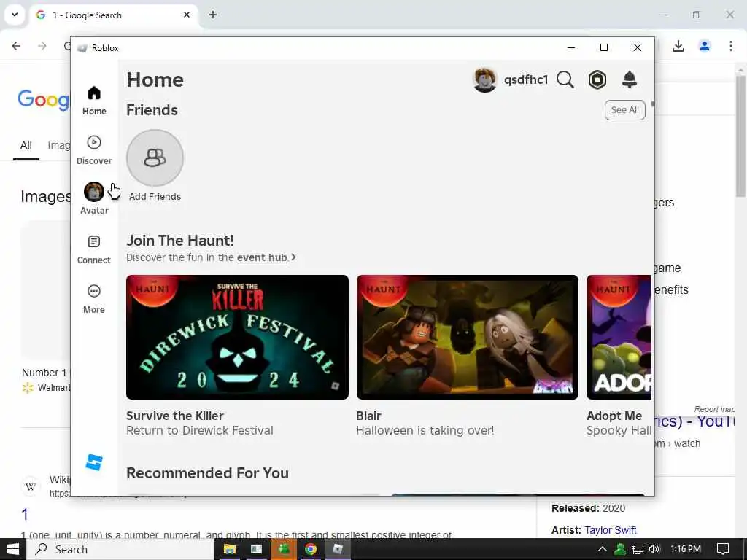This screenshot has width=747, height=560.
Task: Open the Roblox taskbar icon
Action: [x=338, y=549]
